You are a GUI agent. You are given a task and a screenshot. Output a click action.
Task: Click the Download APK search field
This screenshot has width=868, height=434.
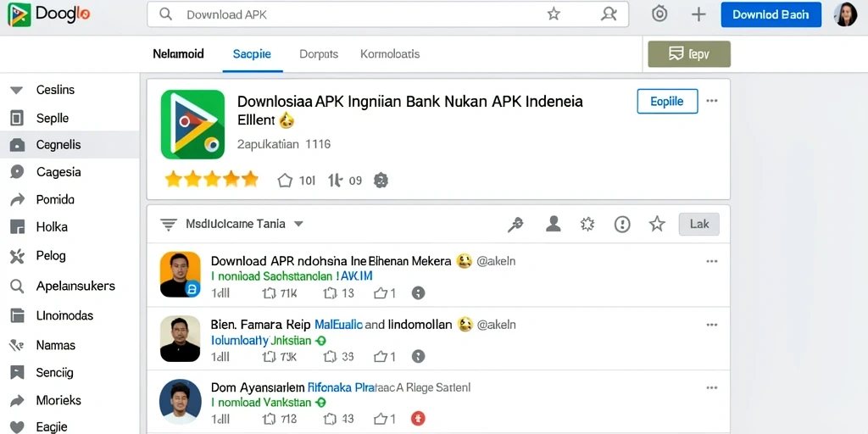coord(387,14)
